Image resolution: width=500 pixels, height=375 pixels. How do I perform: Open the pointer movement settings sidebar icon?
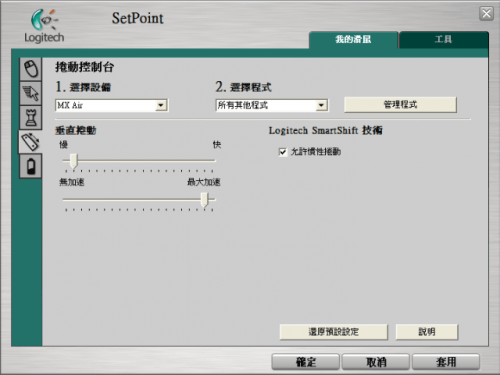(x=31, y=93)
